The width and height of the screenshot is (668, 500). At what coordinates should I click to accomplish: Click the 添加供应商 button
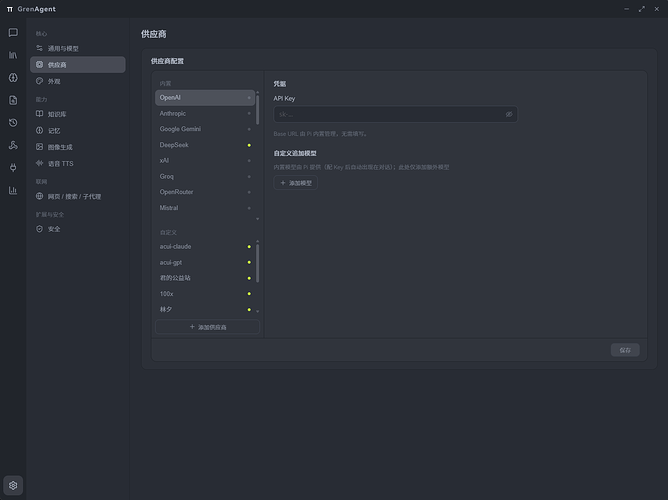tap(207, 327)
